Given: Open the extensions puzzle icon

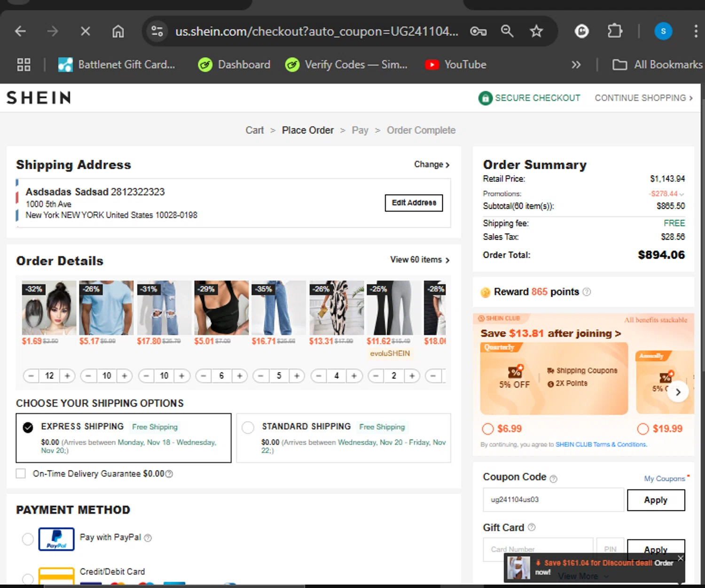Looking at the screenshot, I should [615, 31].
